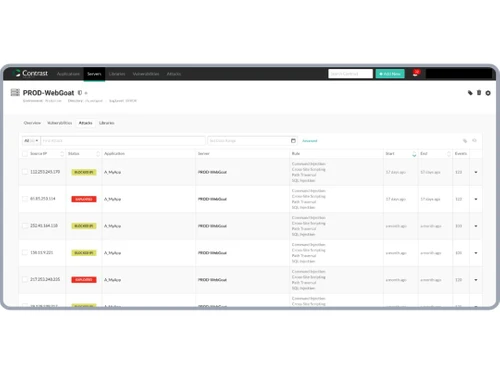Select the fourth attack row checkbox

(25, 253)
